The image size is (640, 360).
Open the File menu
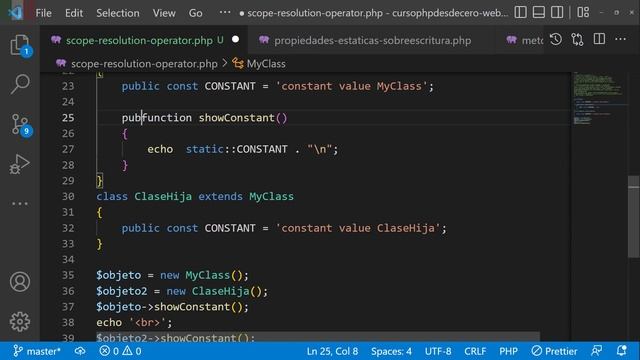(x=43, y=13)
